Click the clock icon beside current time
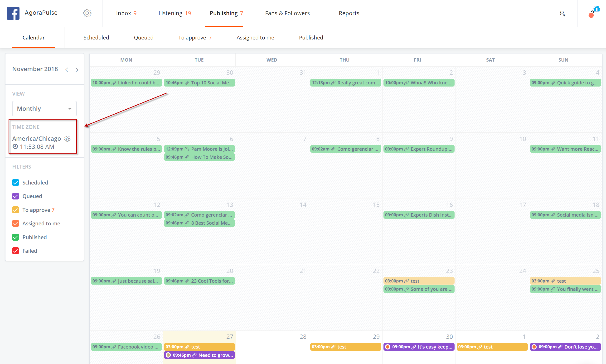Viewport: 606px width, 364px height. pos(15,147)
